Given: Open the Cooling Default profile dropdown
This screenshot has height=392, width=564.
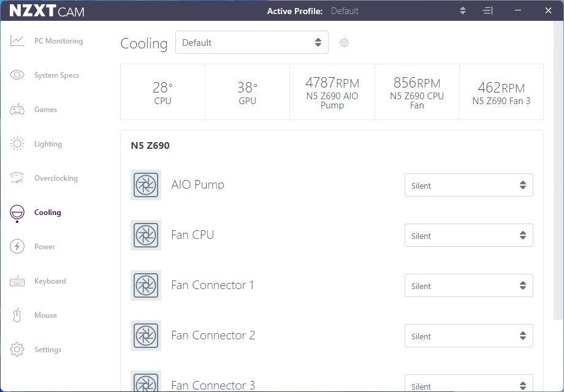Looking at the screenshot, I should pos(252,42).
